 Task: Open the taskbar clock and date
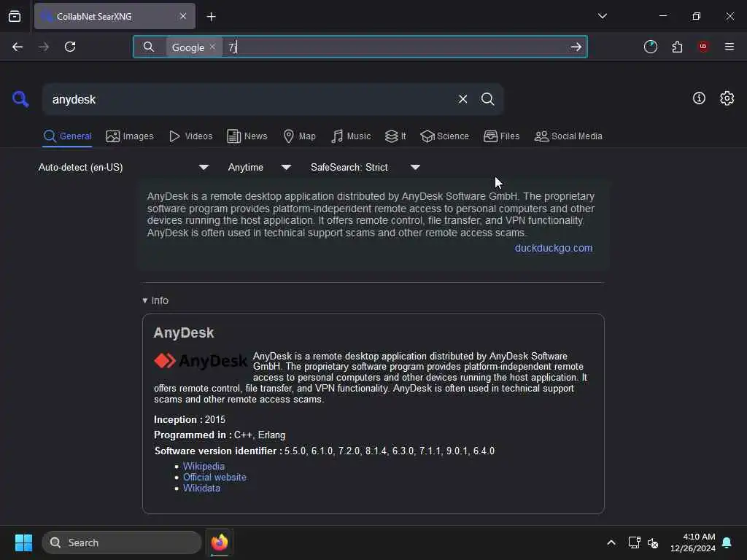(x=693, y=542)
